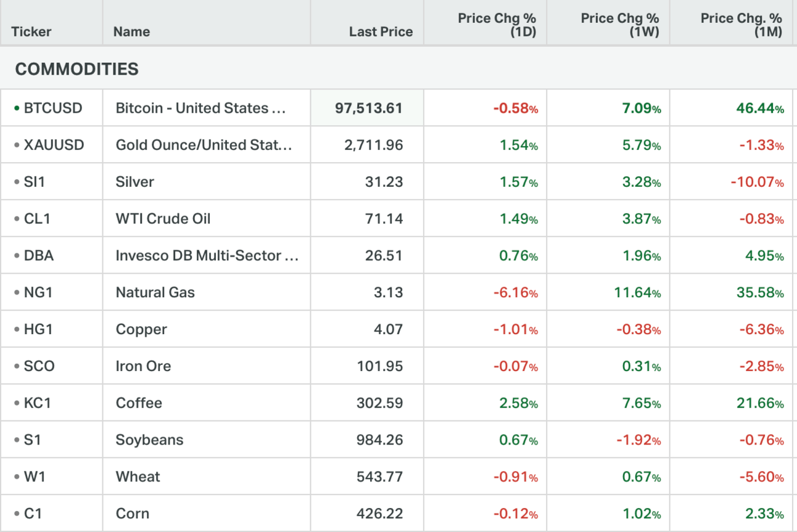Click the Coffee 1M change 21.66%
The height and width of the screenshot is (532, 797).
pyautogui.click(x=759, y=403)
